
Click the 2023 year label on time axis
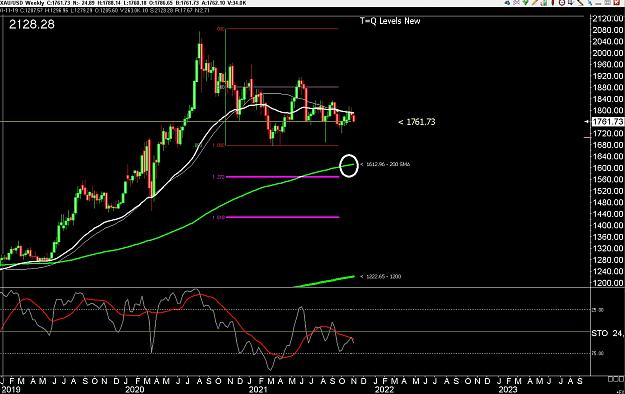coord(507,389)
